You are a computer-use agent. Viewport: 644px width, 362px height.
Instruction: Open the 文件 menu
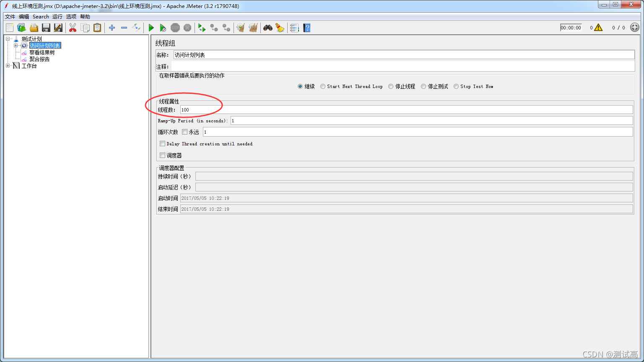10,17
